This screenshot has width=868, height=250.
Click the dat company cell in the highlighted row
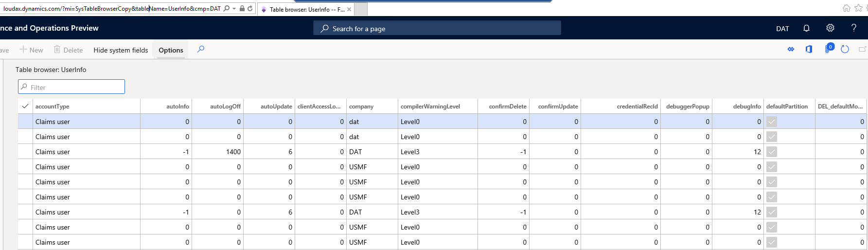click(x=372, y=122)
